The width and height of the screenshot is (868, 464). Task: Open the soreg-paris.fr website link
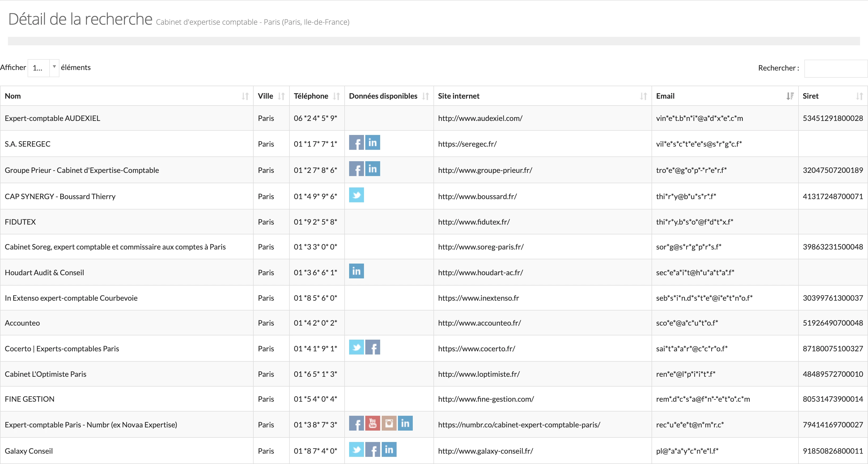tap(481, 247)
